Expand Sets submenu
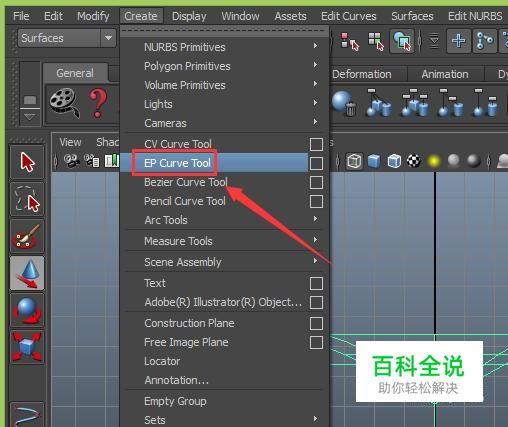This screenshot has height=427, width=508. click(x=224, y=420)
